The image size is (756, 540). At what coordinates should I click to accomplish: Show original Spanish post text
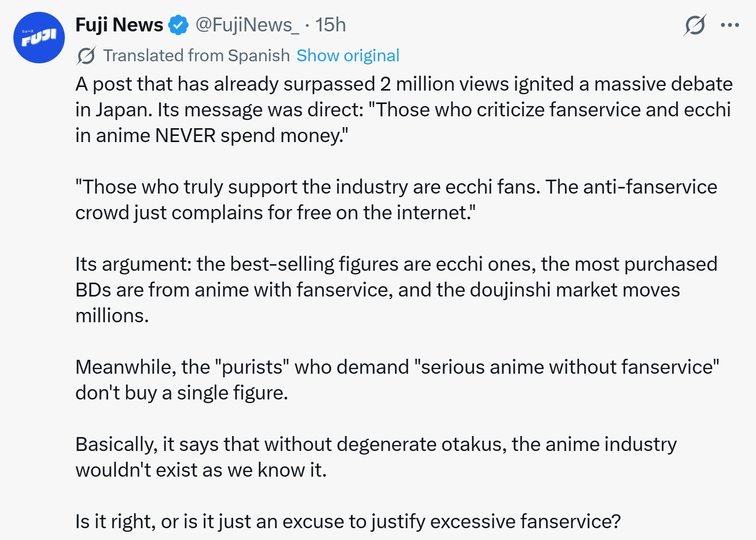pos(348,56)
